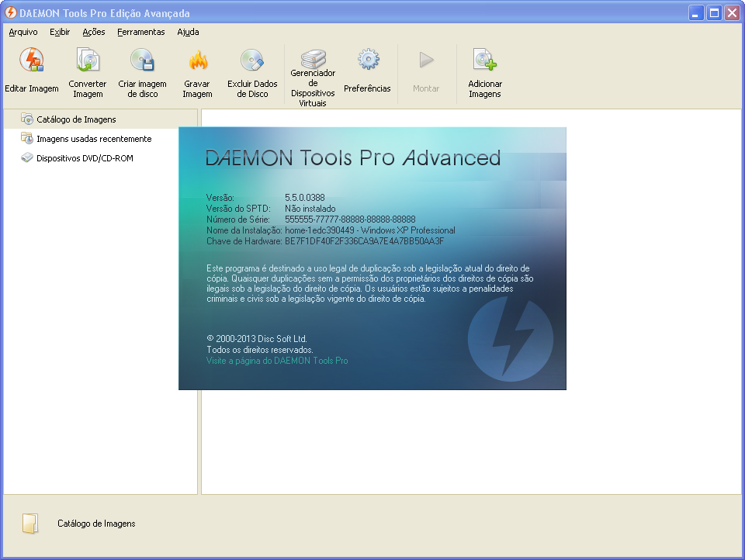Choose Excluir Dados de Disco
This screenshot has height=560, width=745.
pyautogui.click(x=252, y=73)
